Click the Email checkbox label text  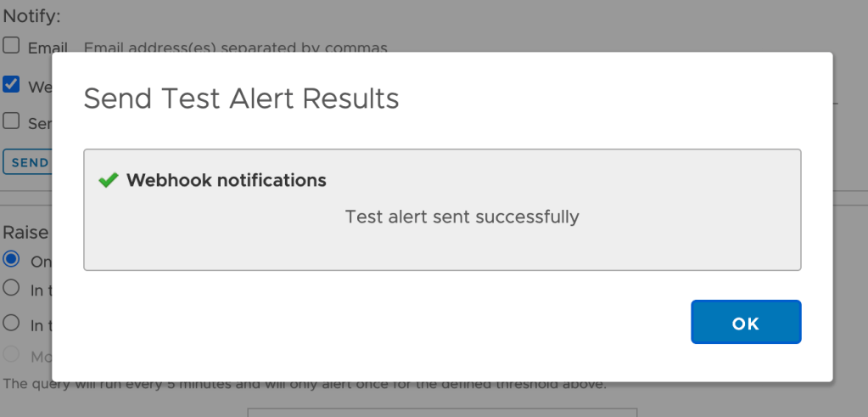(48, 48)
